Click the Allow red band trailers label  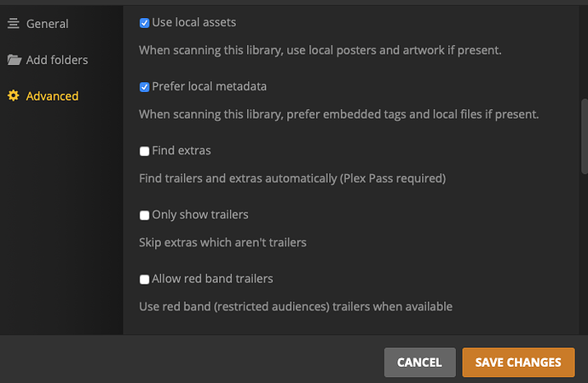(212, 279)
